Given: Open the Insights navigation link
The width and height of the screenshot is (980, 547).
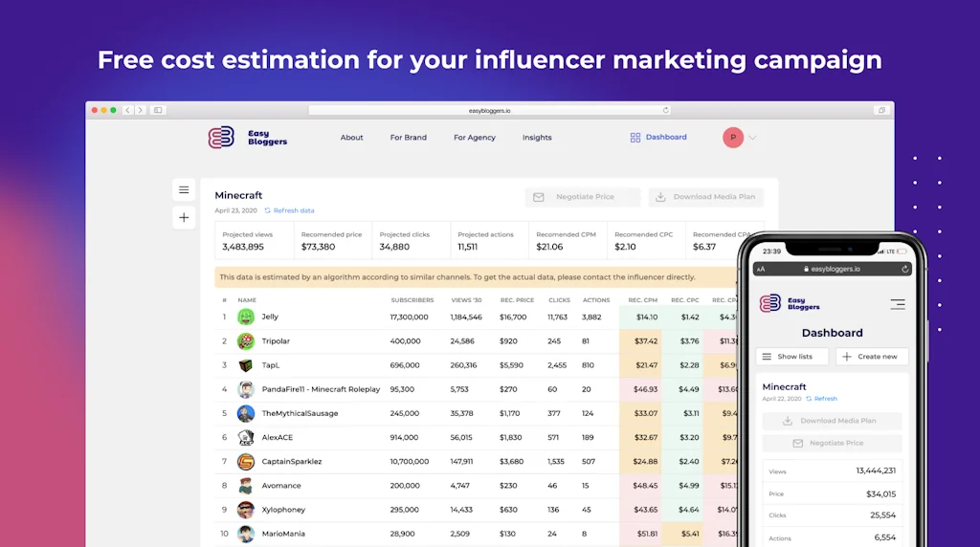Looking at the screenshot, I should click(x=537, y=138).
